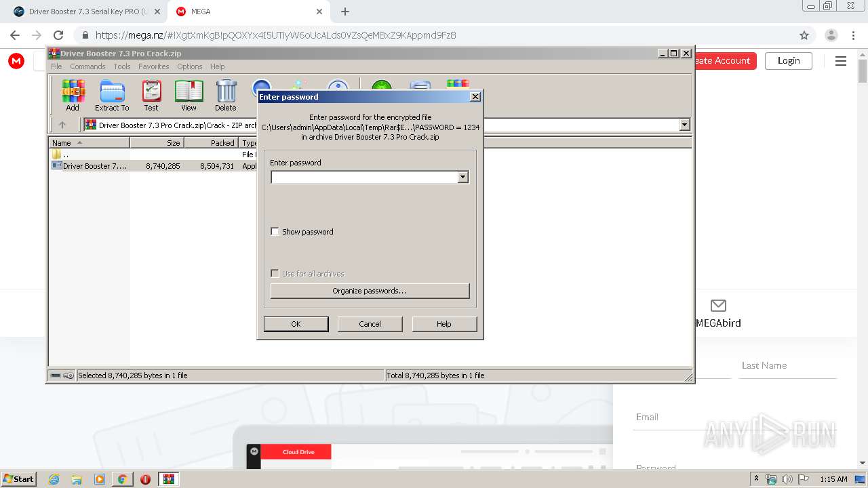Screen dimensions: 868x488
Task: Click the address bar with the mega.nz URL
Action: pyautogui.click(x=434, y=35)
